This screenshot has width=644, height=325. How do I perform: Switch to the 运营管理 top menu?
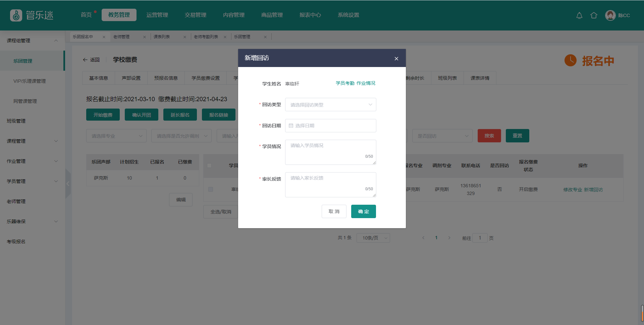click(x=157, y=15)
